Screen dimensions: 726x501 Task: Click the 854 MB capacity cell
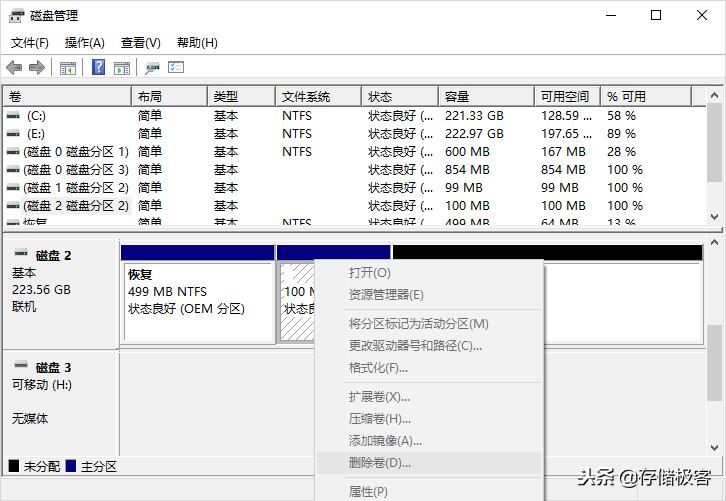467,170
